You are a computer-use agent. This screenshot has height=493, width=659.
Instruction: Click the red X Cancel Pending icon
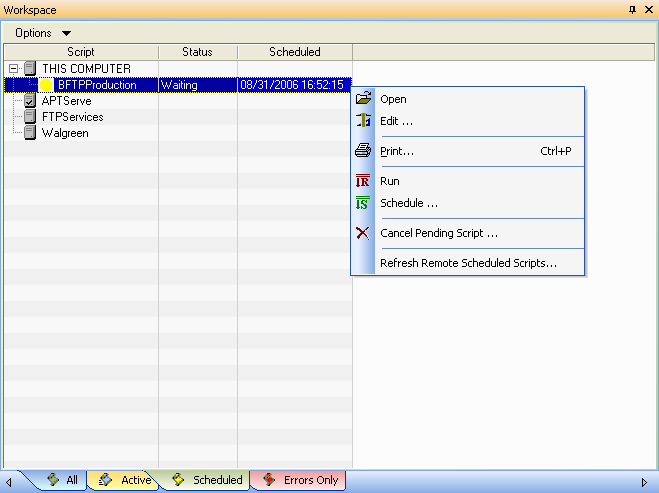point(363,233)
